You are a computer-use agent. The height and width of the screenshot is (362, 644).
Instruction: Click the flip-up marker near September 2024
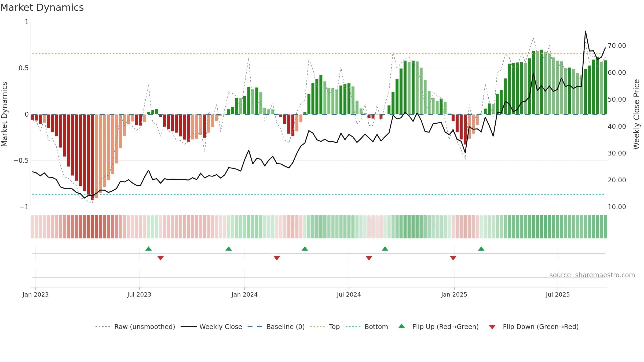point(385,249)
